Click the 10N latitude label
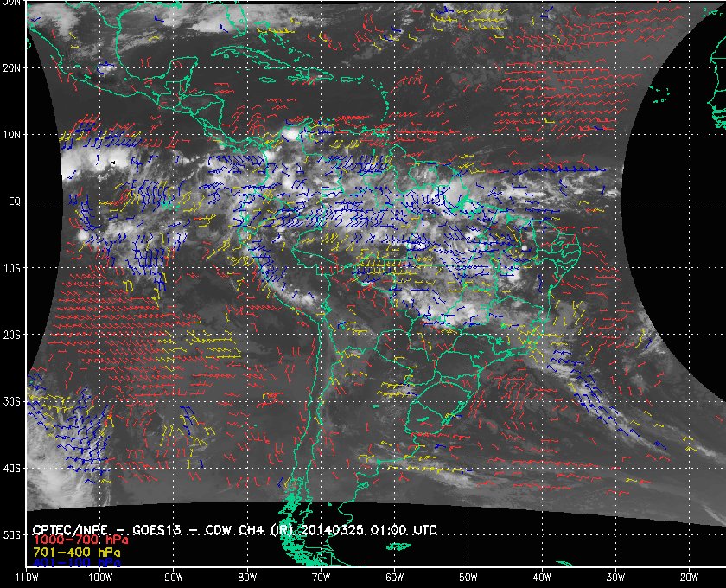The image size is (726, 588). pos(11,135)
